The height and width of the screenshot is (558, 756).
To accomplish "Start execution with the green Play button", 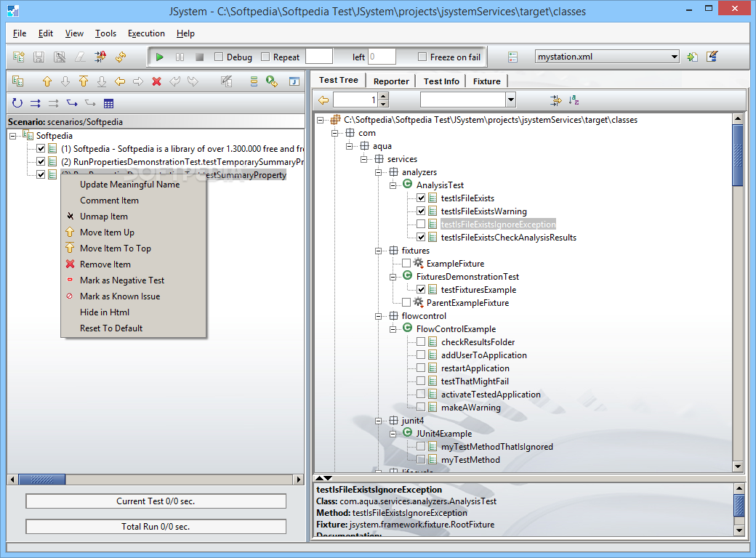I will click(x=160, y=57).
